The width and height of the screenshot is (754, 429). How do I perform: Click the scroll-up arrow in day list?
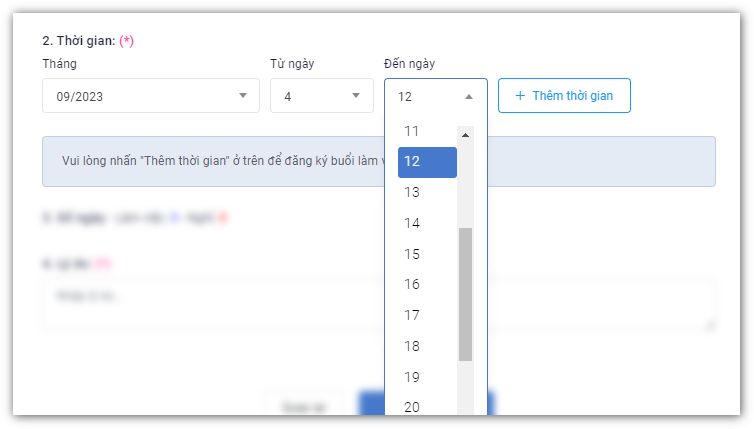[x=465, y=135]
